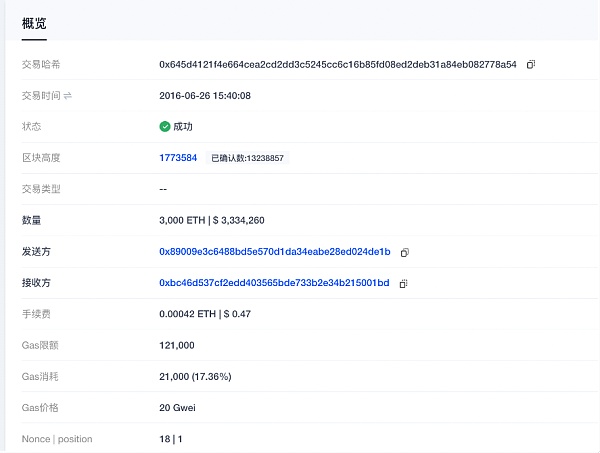Screen dimensions: 600x453
Task: Open the sender address starting with 0x89009e3c
Action: [x=275, y=252]
